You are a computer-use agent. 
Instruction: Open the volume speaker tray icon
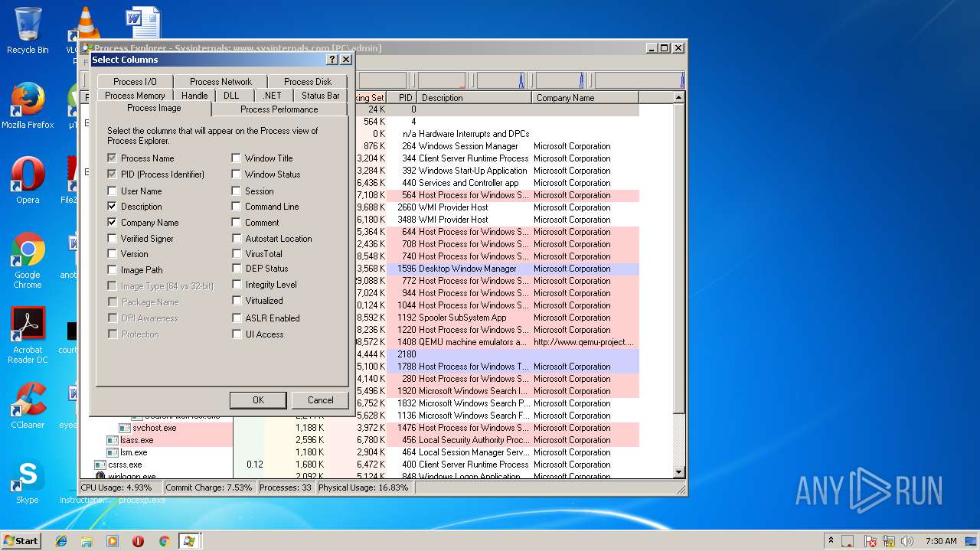(907, 541)
